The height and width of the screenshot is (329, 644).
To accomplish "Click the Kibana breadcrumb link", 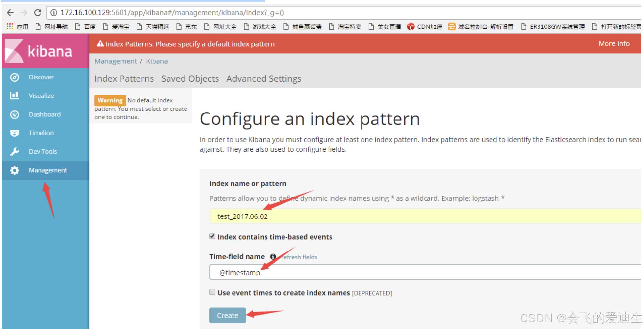I will (157, 61).
